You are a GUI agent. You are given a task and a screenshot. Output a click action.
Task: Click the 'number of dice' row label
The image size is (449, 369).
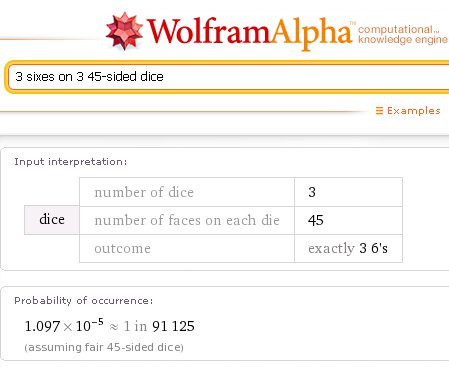coord(144,192)
